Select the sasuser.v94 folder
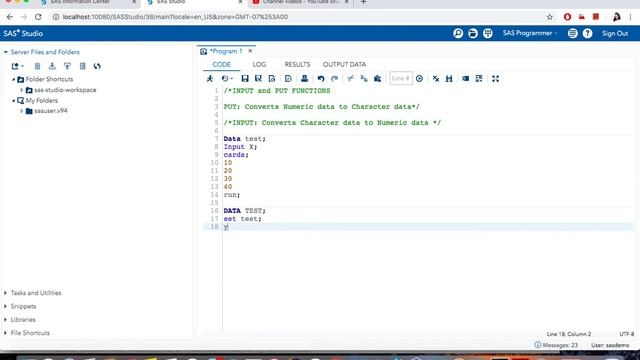 coord(51,111)
